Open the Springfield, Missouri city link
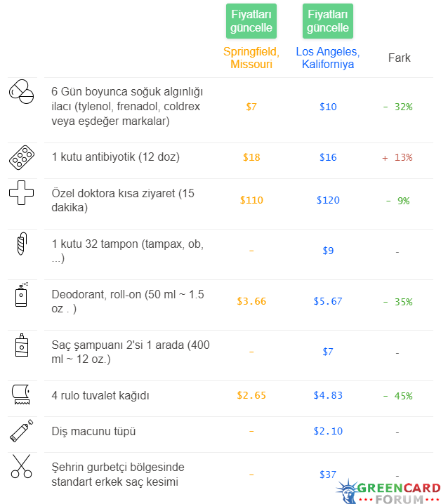441x504 pixels. pyautogui.click(x=251, y=58)
